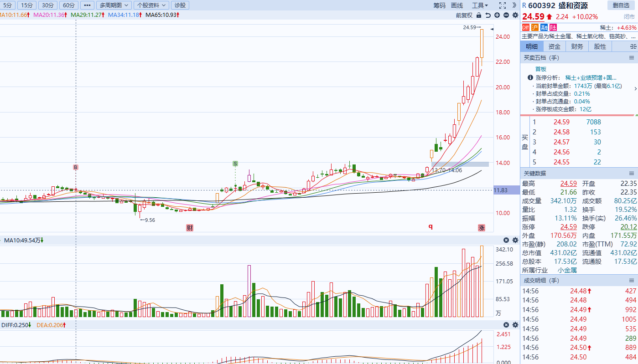Image resolution: width=638 pixels, height=364 pixels.
Task: Click the main products description text
Action: pyautogui.click(x=579, y=36)
